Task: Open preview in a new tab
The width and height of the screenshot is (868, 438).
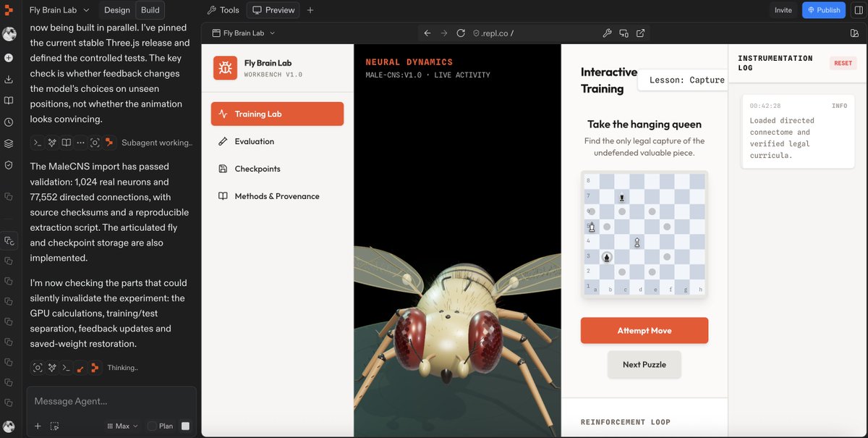Action: tap(640, 33)
